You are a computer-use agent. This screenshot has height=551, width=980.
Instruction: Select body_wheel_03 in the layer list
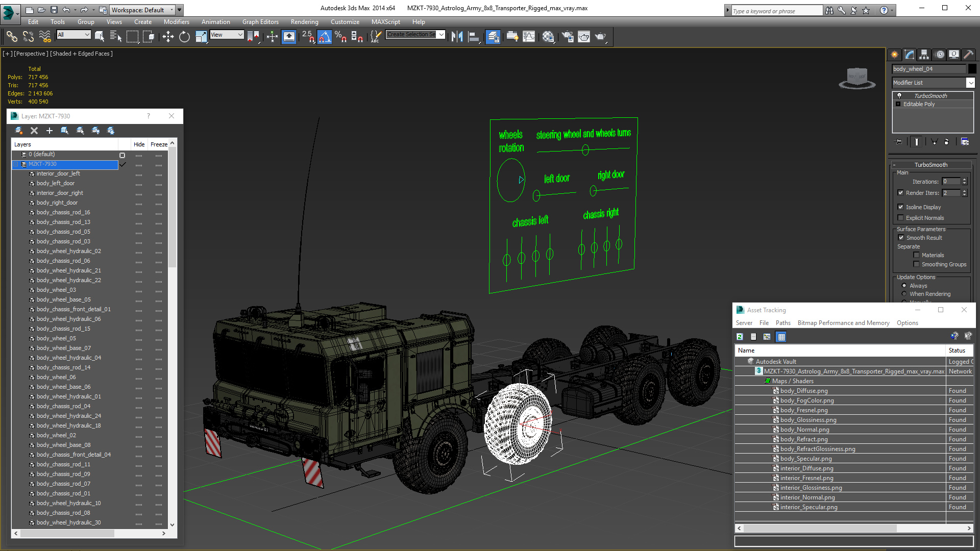coord(56,290)
